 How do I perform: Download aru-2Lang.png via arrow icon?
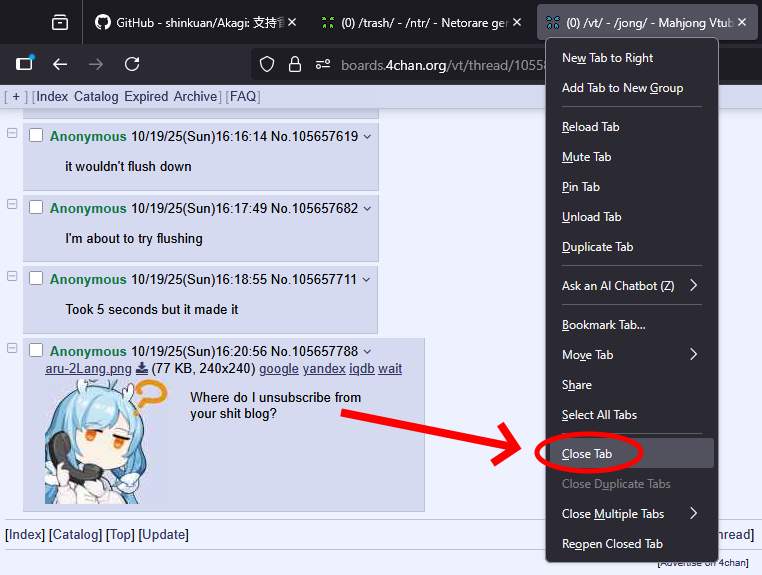tap(142, 368)
